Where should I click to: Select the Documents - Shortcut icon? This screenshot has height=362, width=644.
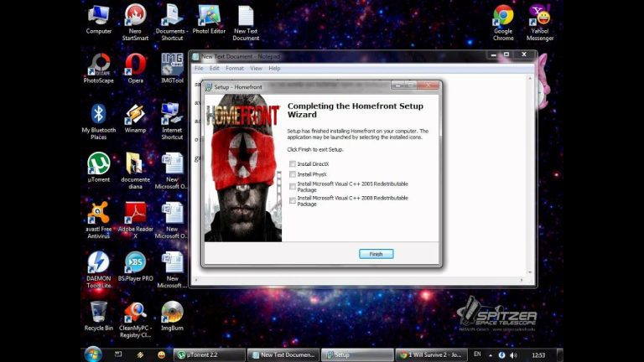pos(172,22)
